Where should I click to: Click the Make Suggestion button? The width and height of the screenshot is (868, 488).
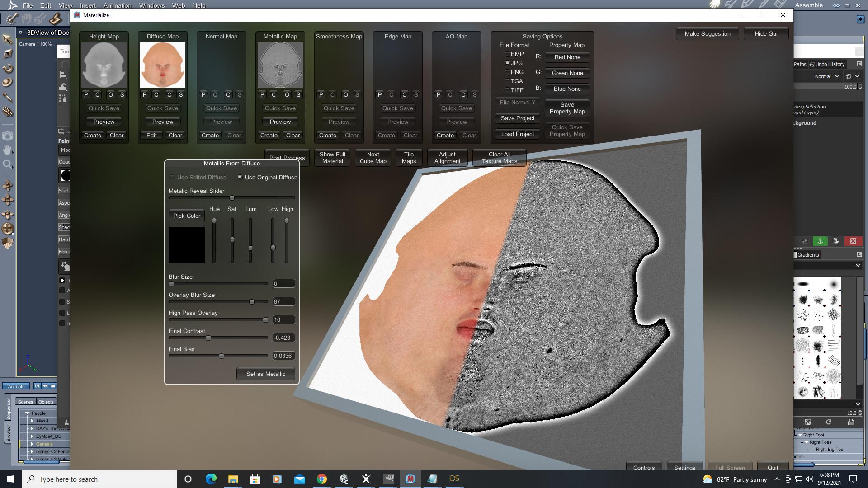(x=707, y=34)
